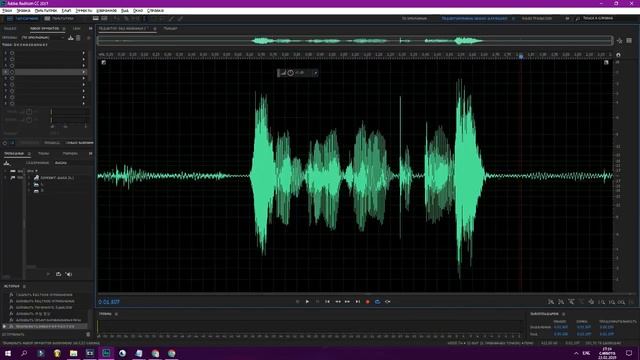
Task: Adjust volume knob on the waveform HUD
Action: click(x=290, y=73)
